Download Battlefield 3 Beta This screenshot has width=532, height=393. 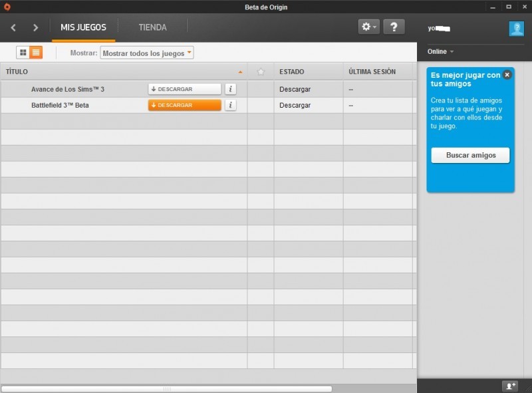click(185, 105)
